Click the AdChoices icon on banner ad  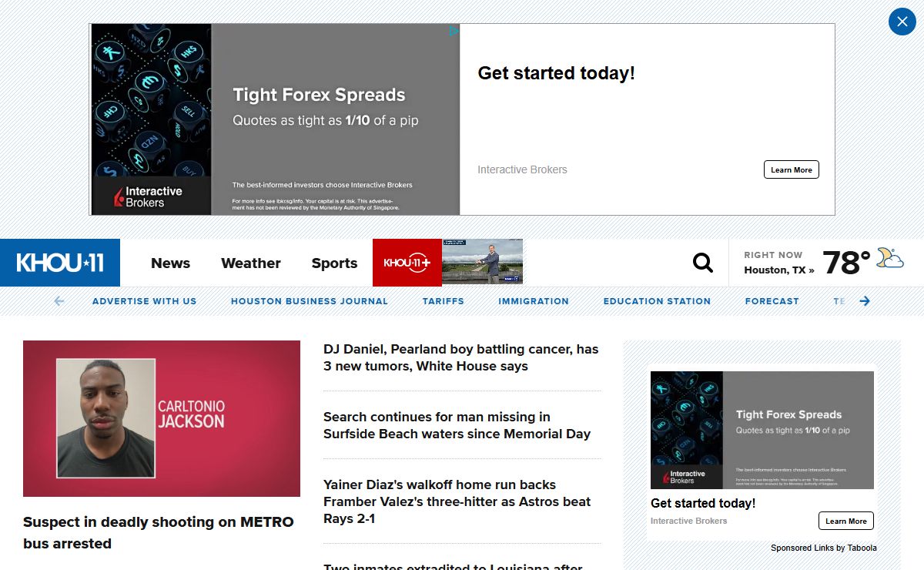(x=454, y=31)
